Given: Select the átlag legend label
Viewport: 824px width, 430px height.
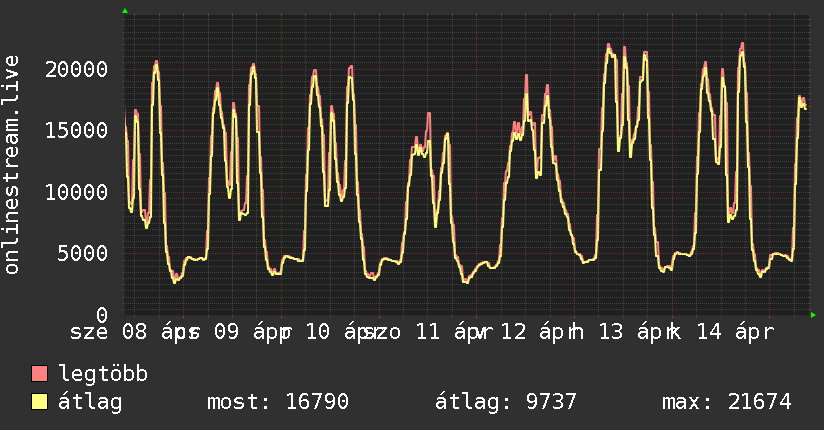Looking at the screenshot, I should point(89,402).
